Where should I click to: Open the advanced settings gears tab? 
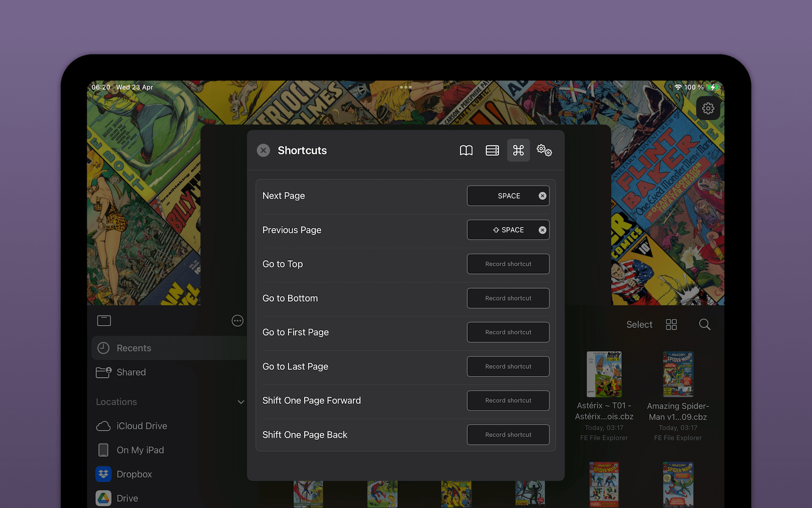click(x=545, y=150)
